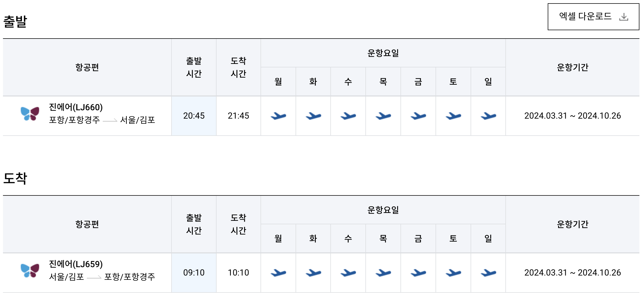644x296 pixels.
Task: Click the Friday (금) airplane icon for LJ659
Action: click(418, 273)
